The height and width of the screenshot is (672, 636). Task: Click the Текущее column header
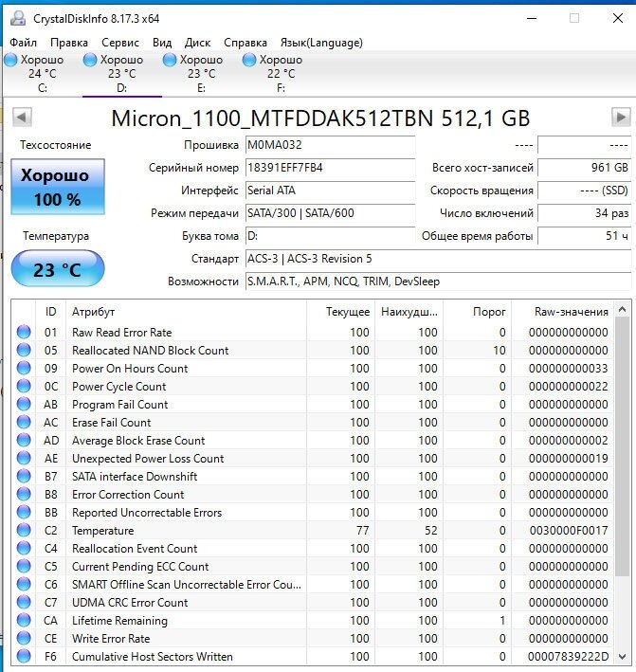point(341,312)
